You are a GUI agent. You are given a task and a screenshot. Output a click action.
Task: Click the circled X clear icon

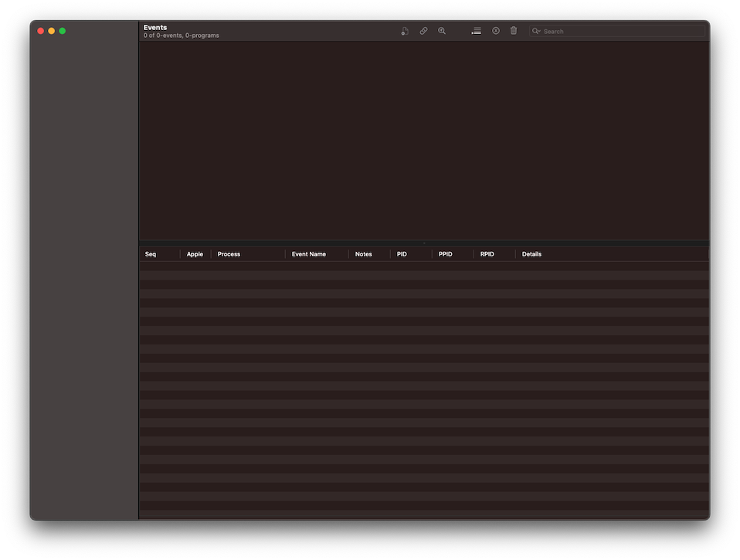496,31
